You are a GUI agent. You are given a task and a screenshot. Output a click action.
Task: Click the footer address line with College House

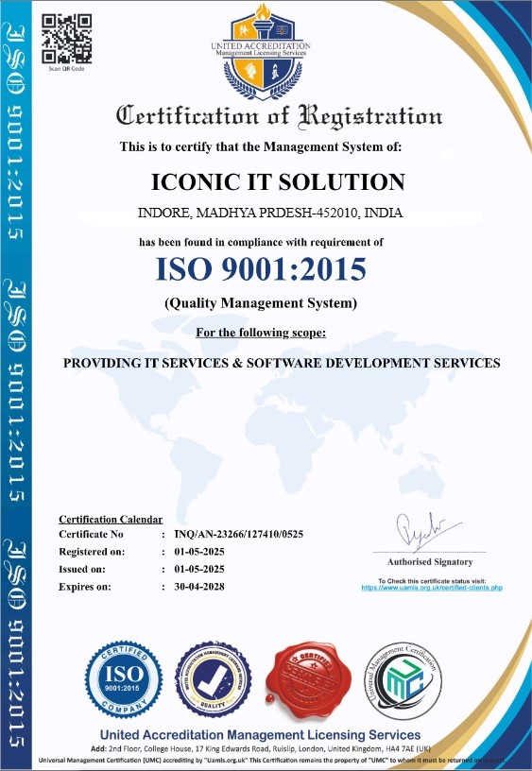pos(261,749)
